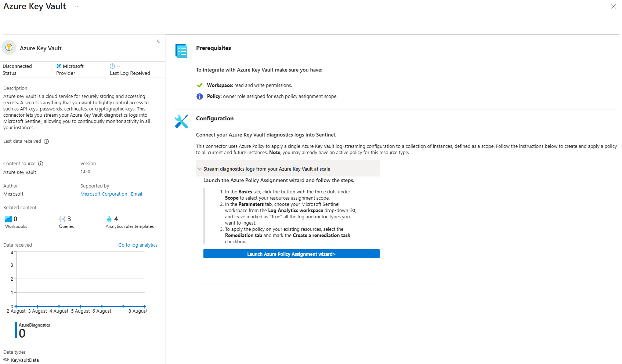Go to log analytics

[138, 245]
